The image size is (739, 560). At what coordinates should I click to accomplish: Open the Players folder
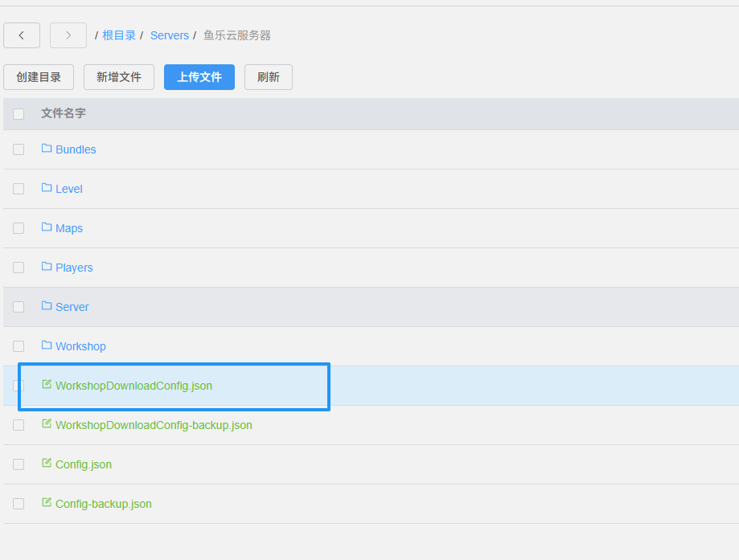click(x=74, y=268)
